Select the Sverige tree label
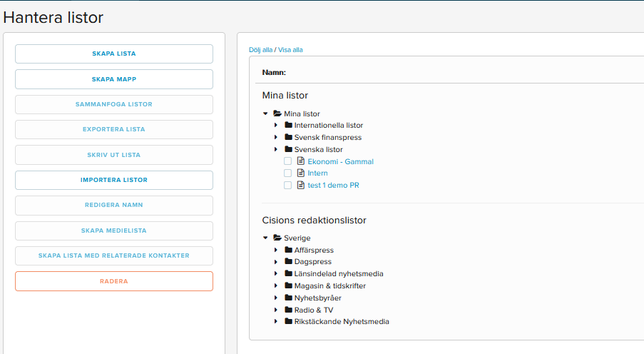This screenshot has width=644, height=354. click(x=297, y=238)
